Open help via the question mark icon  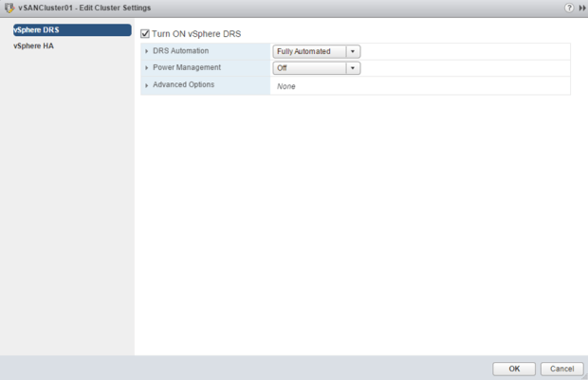click(x=568, y=8)
